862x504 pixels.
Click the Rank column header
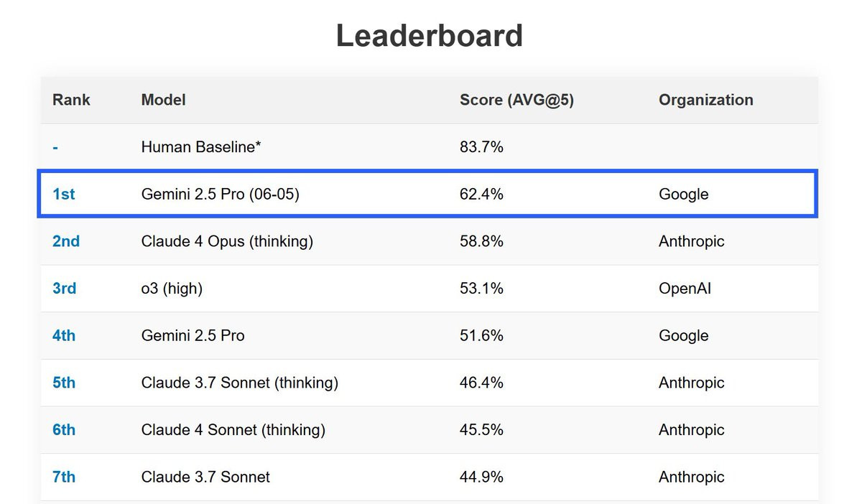[x=71, y=100]
